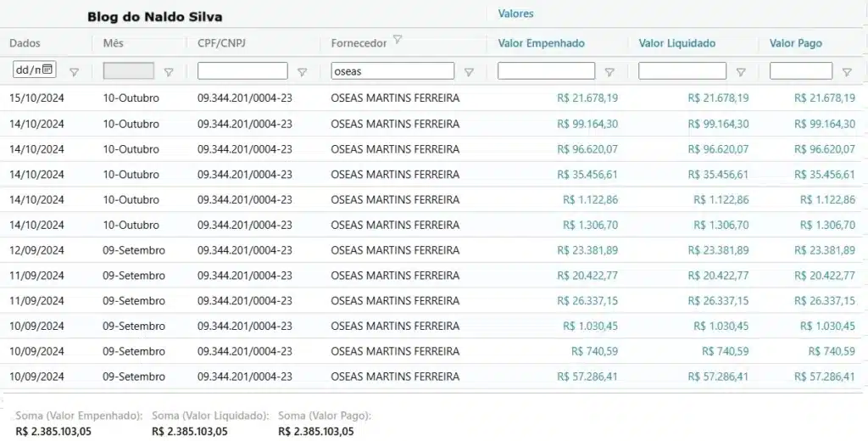868x441 pixels.
Task: Click the R$ 20.422,77 Valor Empenhado cell
Action: pyautogui.click(x=587, y=276)
